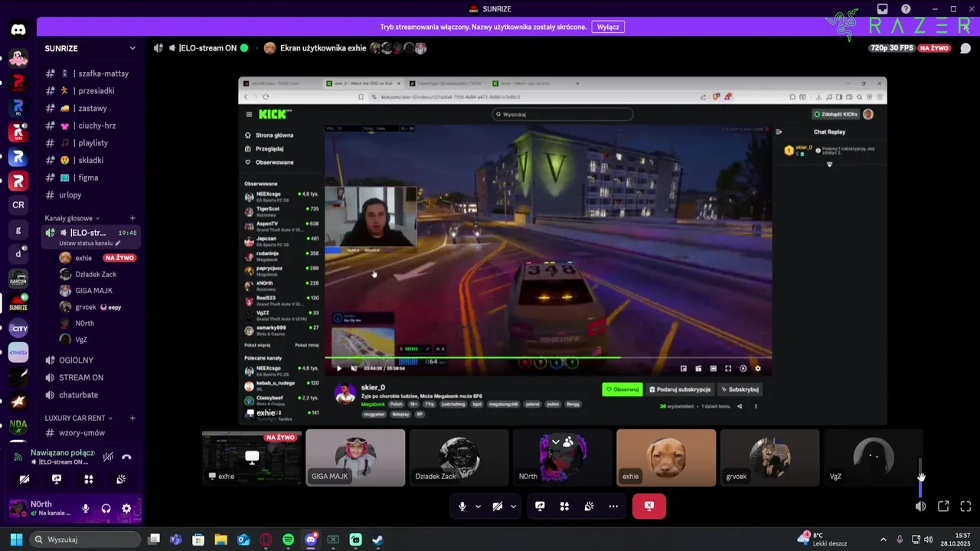Select GIGA MAJK participant tile
The width and height of the screenshot is (980, 551).
pyautogui.click(x=355, y=458)
